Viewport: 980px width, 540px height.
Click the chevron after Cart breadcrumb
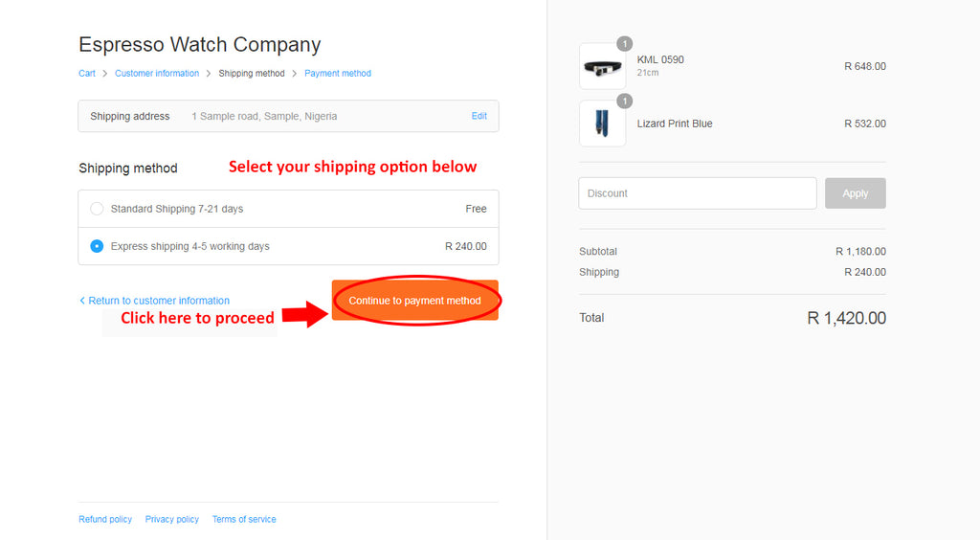pyautogui.click(x=104, y=74)
